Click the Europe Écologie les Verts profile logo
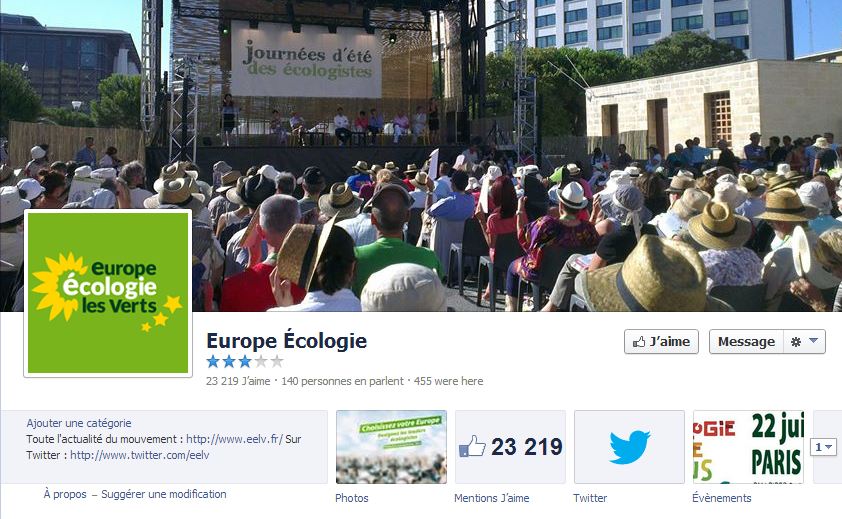 point(108,293)
